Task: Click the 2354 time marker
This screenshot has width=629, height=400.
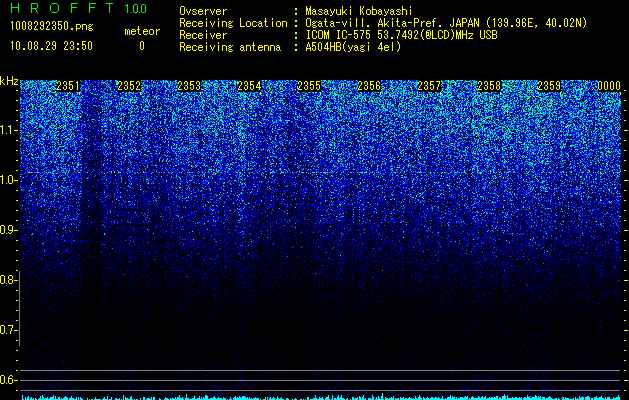Action: coord(249,86)
